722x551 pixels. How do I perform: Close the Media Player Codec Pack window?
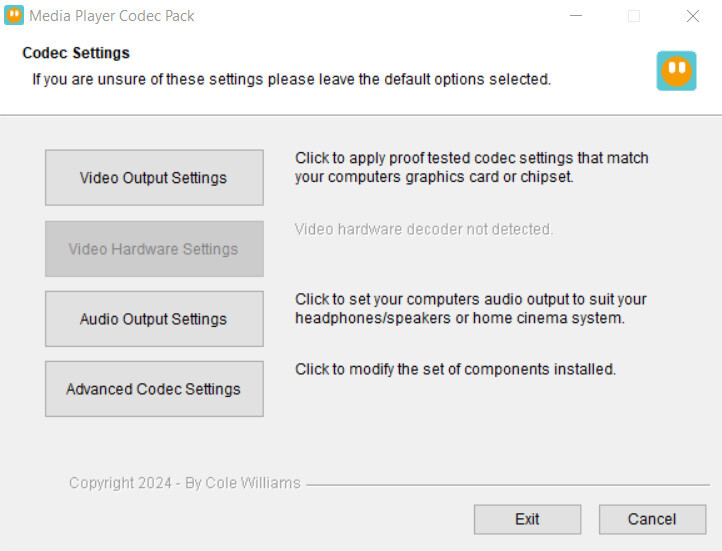click(693, 16)
